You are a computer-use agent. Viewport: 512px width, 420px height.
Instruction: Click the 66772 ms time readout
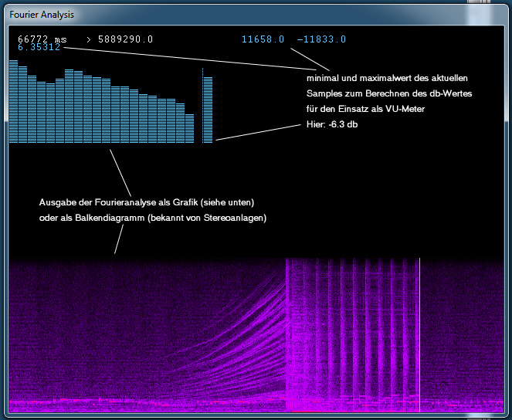[x=42, y=39]
